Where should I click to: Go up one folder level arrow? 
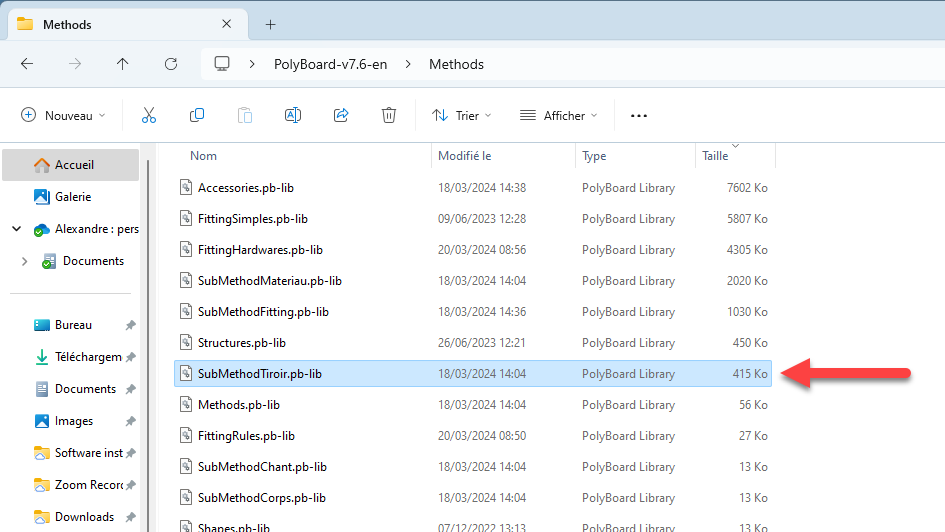[x=122, y=64]
